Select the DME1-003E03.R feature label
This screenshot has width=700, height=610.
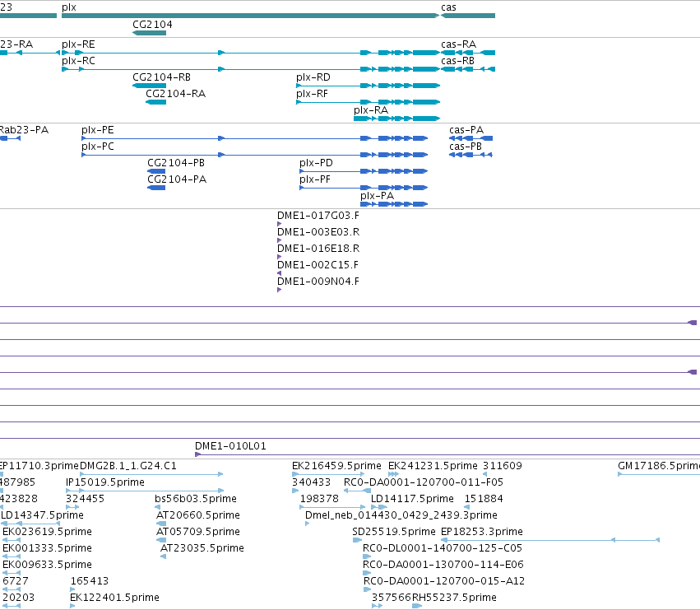click(x=318, y=232)
